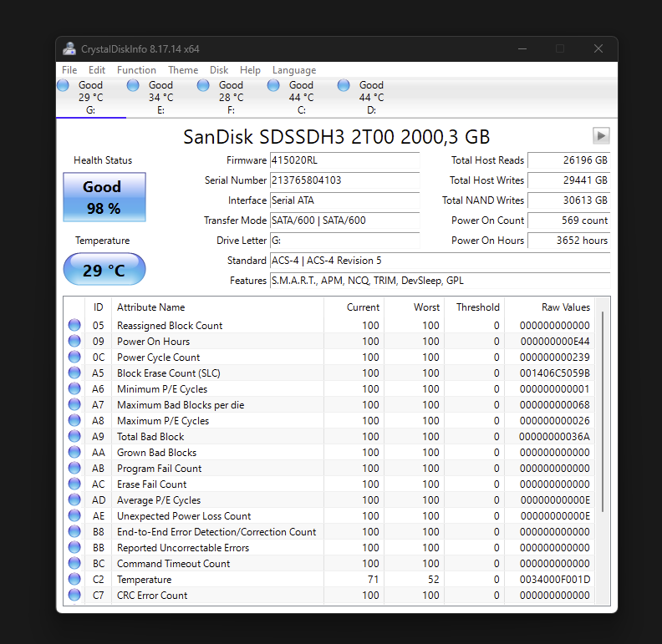662x644 pixels.
Task: Select the blue status icon above G:
Action: coord(63,85)
